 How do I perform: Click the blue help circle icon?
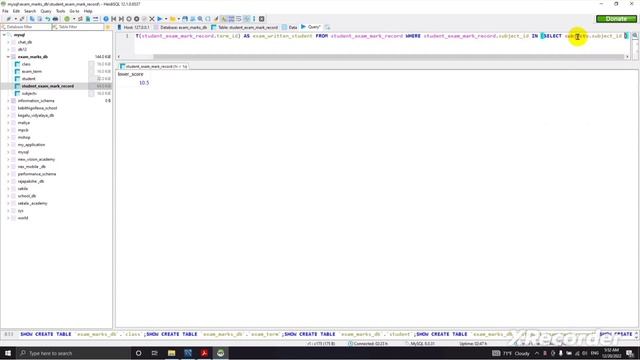pos(106,19)
